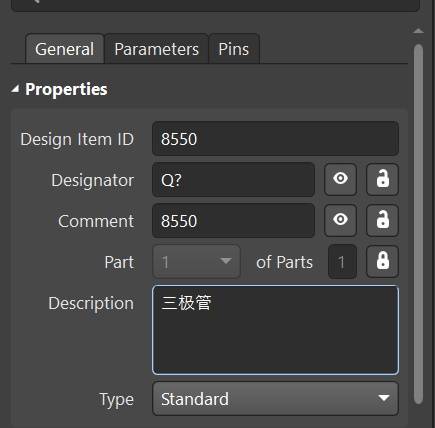
Task: Click the vertical scrollbar thumb
Action: point(418,224)
